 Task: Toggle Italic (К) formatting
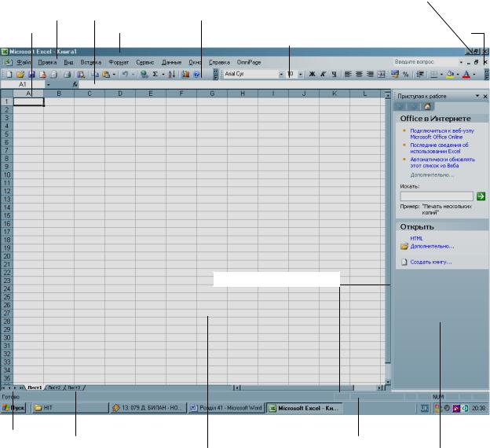[x=323, y=75]
